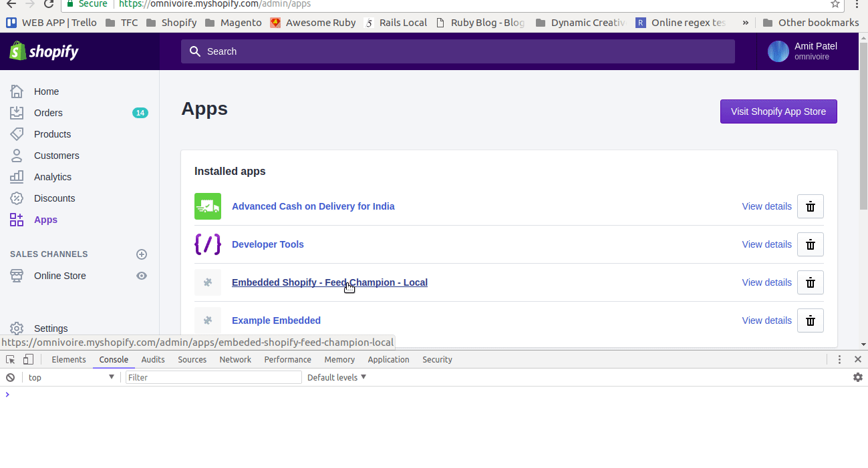The height and width of the screenshot is (468, 868).
Task: Delete Embedded Shopify Feed Champion app
Action: (811, 282)
